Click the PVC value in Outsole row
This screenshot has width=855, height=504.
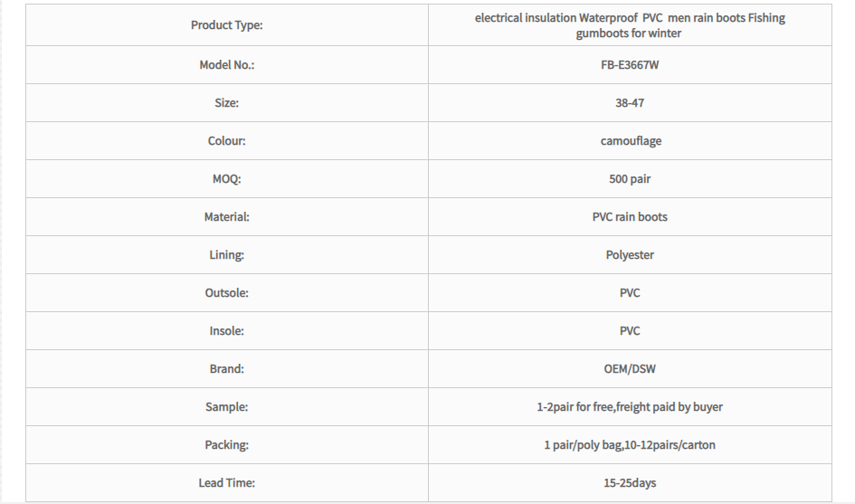pos(630,293)
